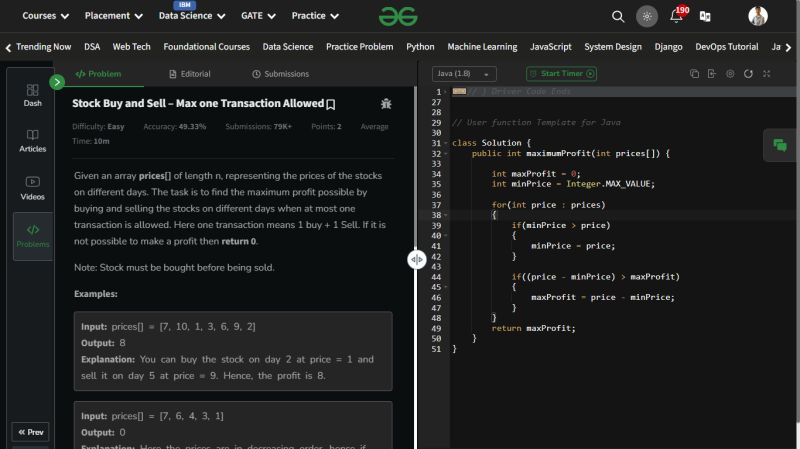Open Problems in the sidebar
The height and width of the screenshot is (449, 800).
pyautogui.click(x=33, y=236)
